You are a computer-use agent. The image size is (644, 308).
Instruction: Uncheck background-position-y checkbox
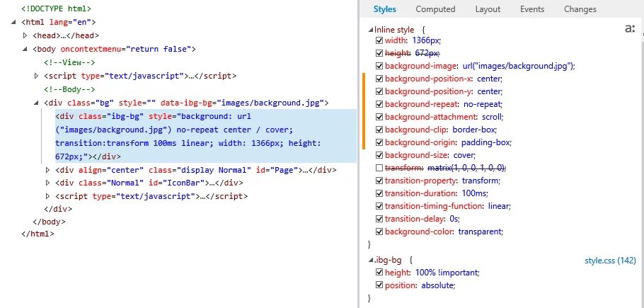pos(379,91)
